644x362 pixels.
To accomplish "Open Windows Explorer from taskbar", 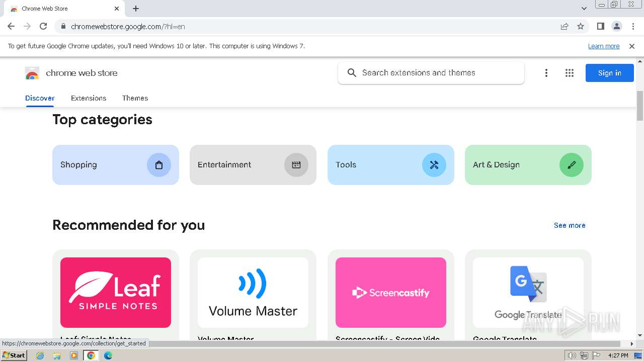I will (x=57, y=355).
